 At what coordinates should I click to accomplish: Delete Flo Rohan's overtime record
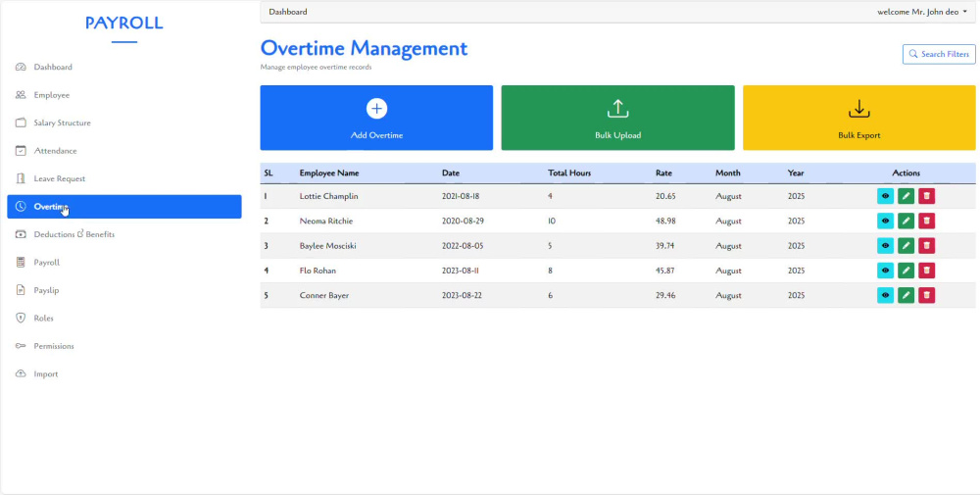tap(926, 271)
